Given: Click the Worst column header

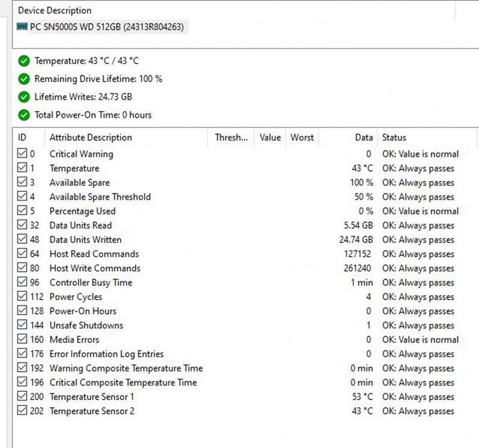Looking at the screenshot, I should click(302, 138).
